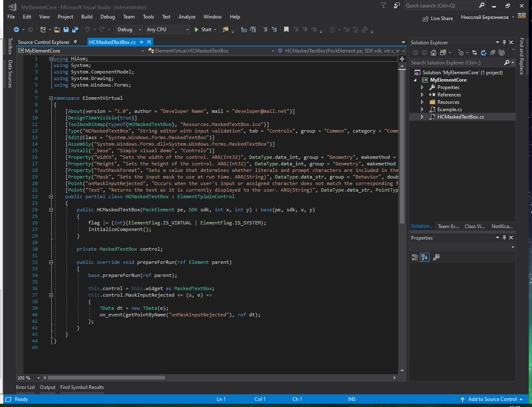The image size is (532, 407).
Task: Click the Save All toolbar icon
Action: (75, 30)
